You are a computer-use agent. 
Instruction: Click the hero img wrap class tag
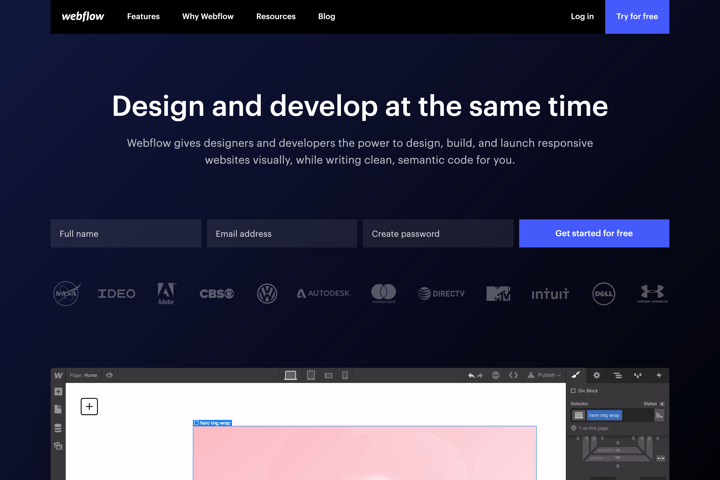pyautogui.click(x=604, y=415)
